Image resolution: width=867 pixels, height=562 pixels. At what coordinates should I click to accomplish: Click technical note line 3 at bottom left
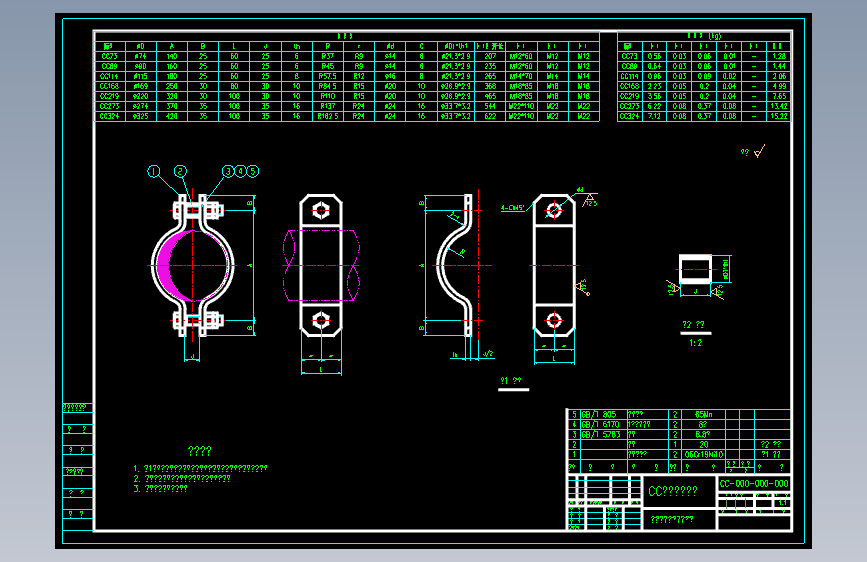(160, 489)
